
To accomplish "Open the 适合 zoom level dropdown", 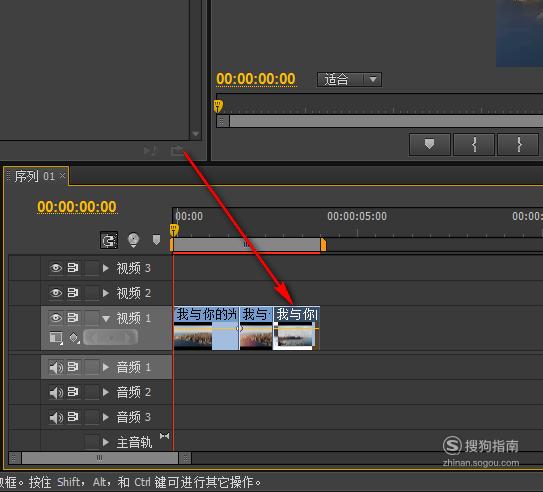I will pyautogui.click(x=349, y=80).
